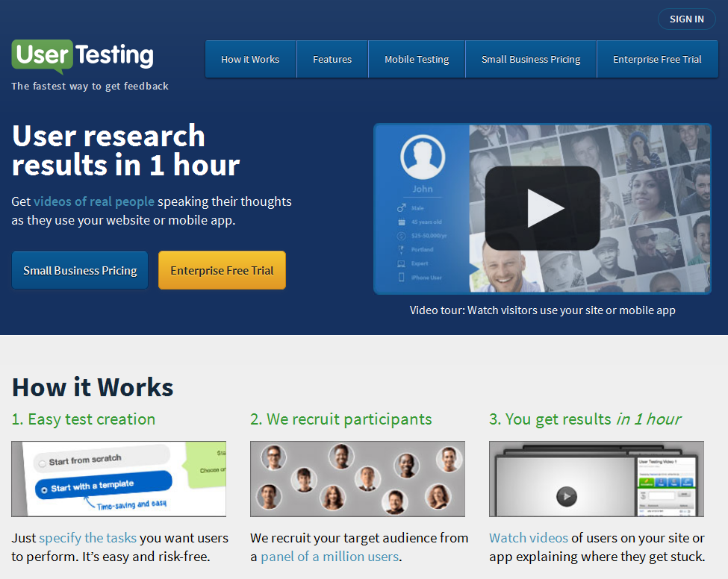This screenshot has height=579, width=728.
Task: Click the 'User research results in 1 hour' headline
Action: click(125, 150)
